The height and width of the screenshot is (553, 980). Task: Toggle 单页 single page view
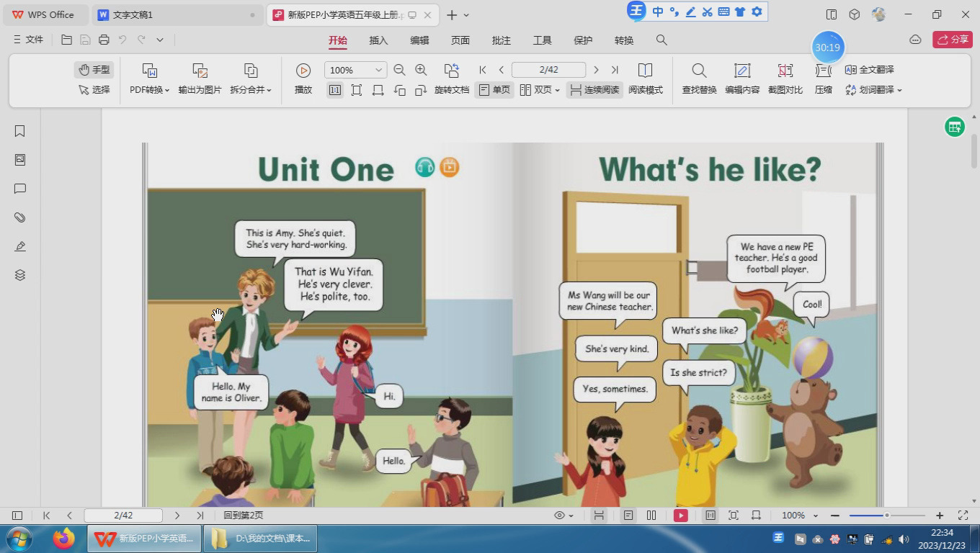pos(494,90)
